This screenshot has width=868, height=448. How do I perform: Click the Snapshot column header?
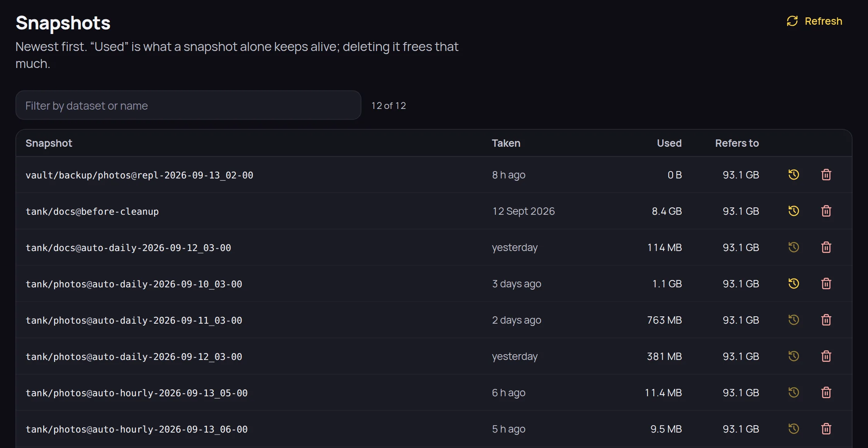pos(49,143)
